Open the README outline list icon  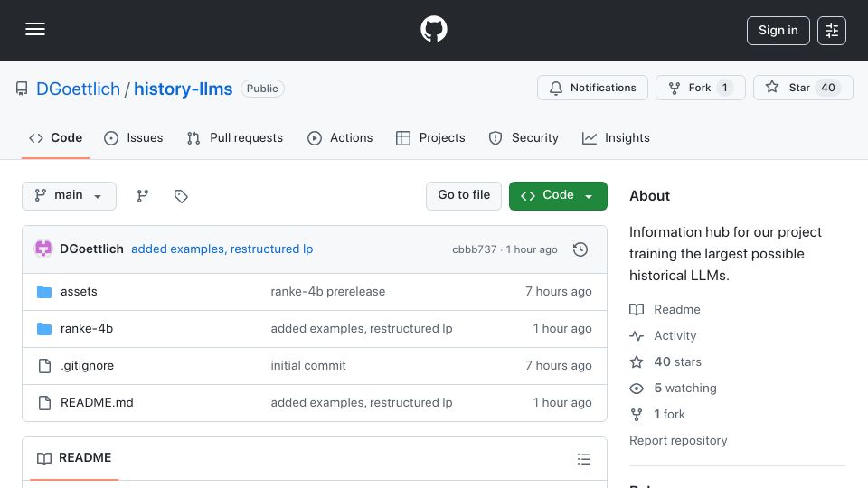click(584, 459)
